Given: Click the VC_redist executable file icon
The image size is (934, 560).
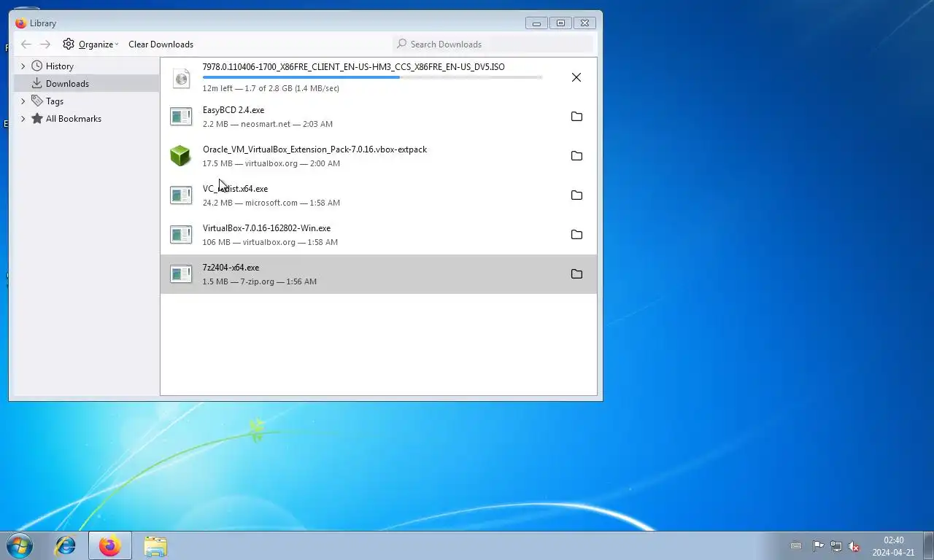Looking at the screenshot, I should pos(181,195).
